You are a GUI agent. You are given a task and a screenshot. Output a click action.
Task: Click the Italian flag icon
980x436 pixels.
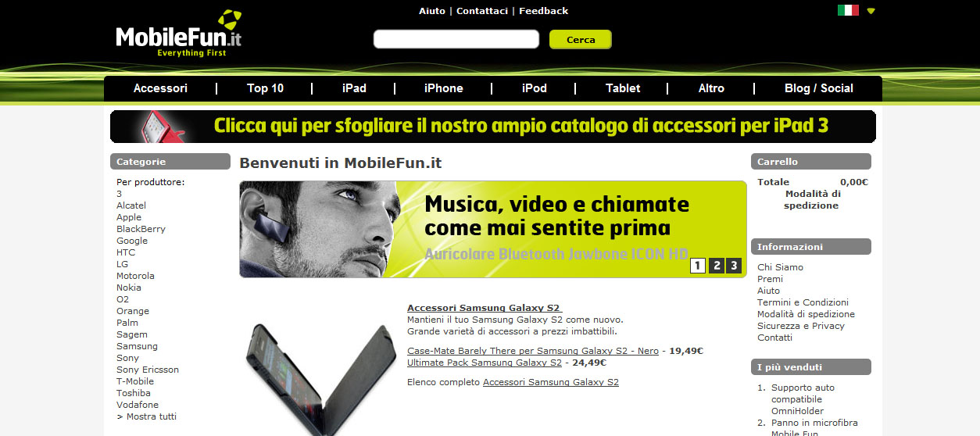[848, 10]
